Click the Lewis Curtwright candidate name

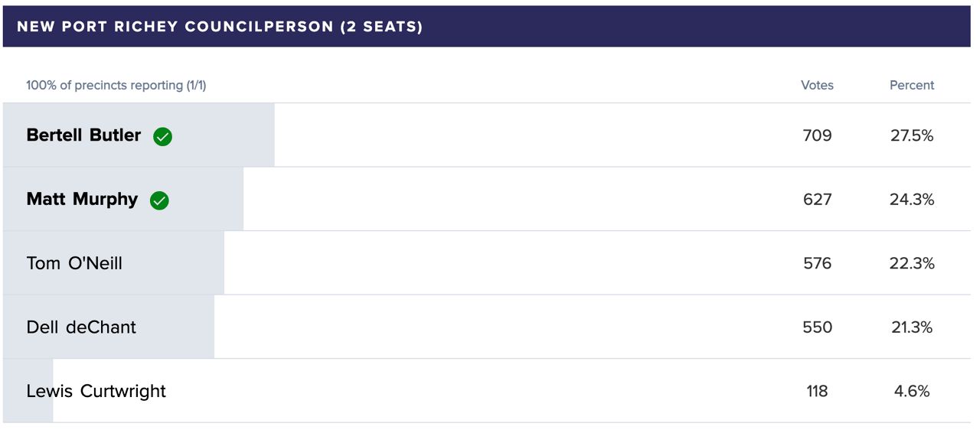point(96,391)
